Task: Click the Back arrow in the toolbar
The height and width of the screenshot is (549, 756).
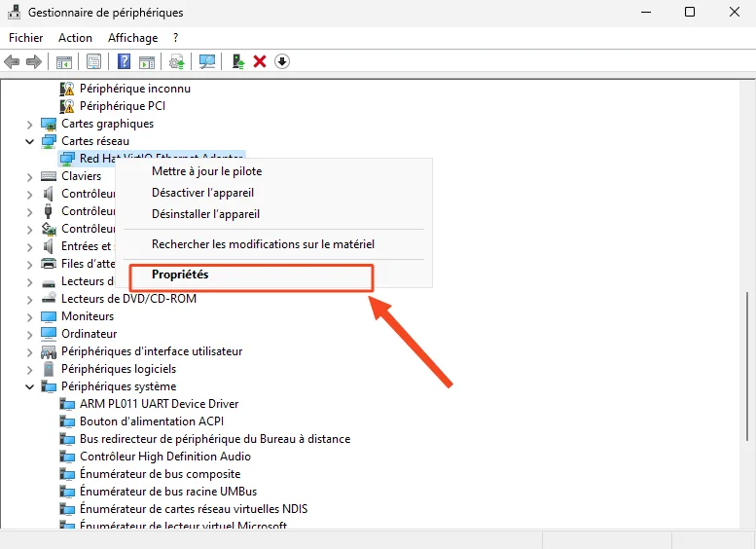Action: pyautogui.click(x=12, y=61)
